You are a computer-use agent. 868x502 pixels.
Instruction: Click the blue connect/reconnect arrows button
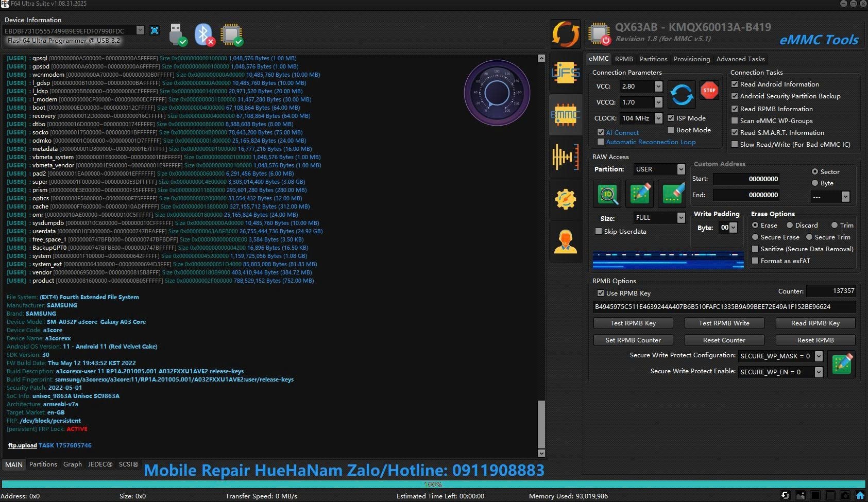681,94
